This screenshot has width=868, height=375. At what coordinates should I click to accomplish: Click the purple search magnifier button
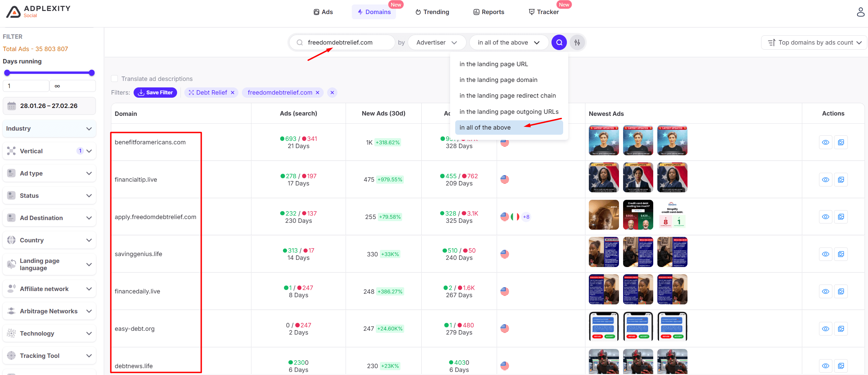559,43
